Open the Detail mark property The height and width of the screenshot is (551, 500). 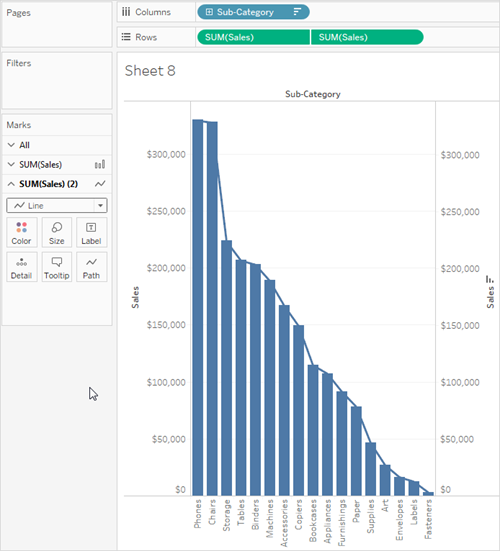21,267
